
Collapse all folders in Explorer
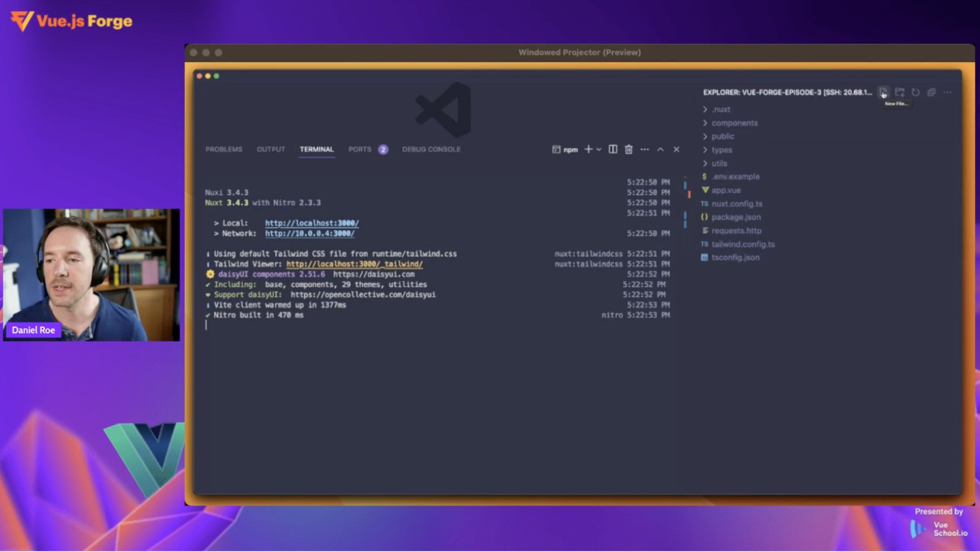pyautogui.click(x=932, y=92)
